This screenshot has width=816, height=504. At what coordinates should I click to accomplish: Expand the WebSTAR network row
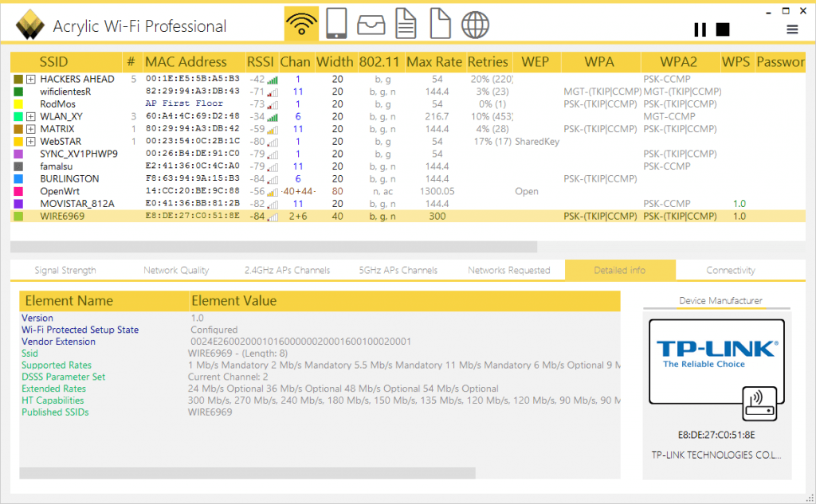pyautogui.click(x=31, y=142)
